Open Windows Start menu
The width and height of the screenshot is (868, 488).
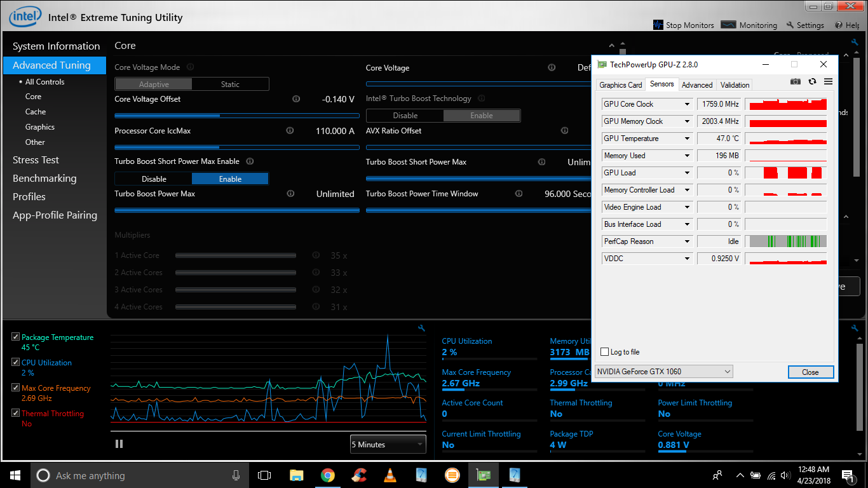15,475
